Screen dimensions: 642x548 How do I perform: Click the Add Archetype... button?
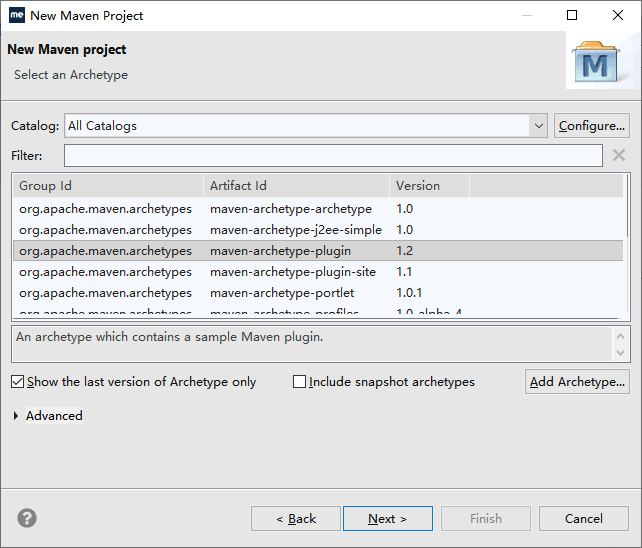[577, 382]
